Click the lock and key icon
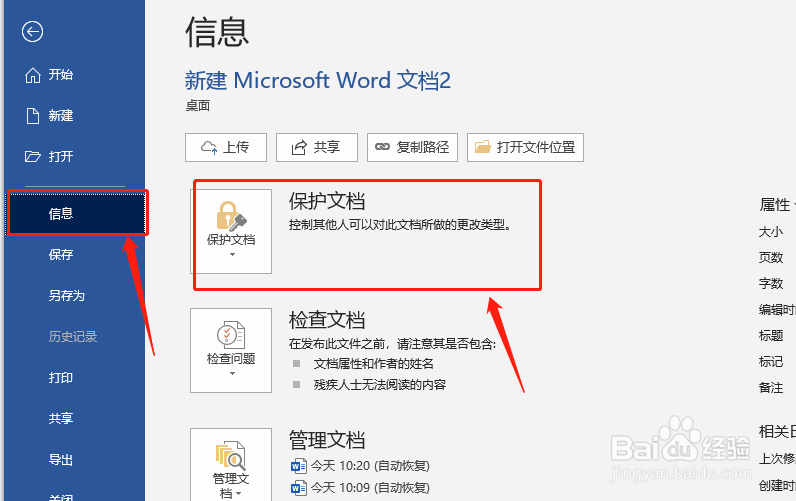The height and width of the screenshot is (501, 796). [x=231, y=216]
